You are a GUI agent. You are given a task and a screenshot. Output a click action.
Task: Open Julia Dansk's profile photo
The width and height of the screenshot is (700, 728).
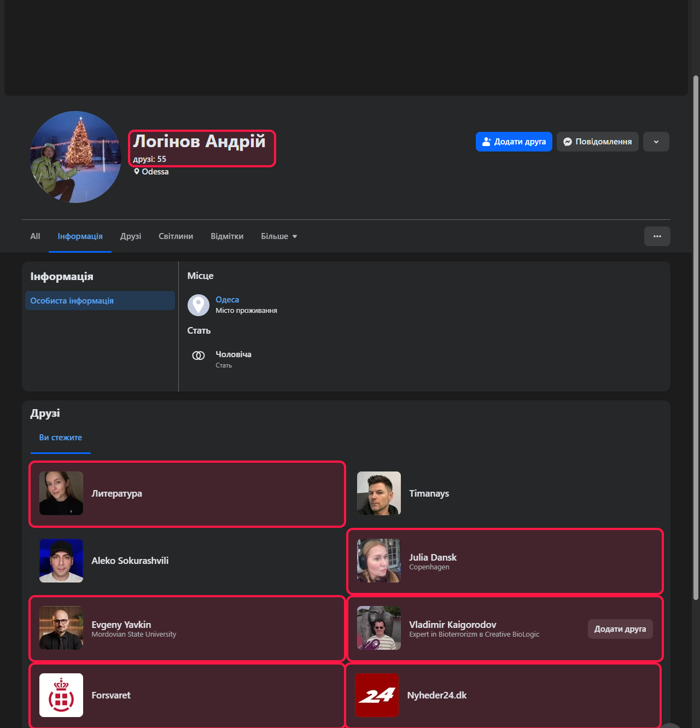(x=379, y=561)
